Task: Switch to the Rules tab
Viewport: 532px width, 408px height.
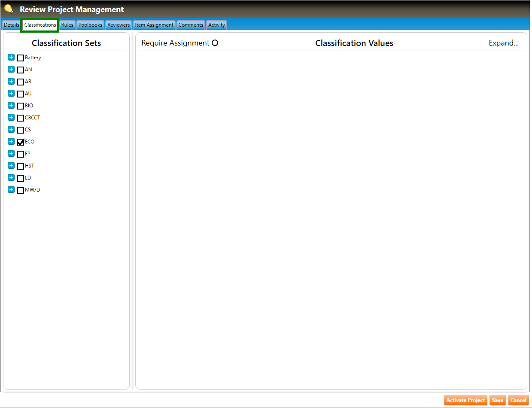Action: point(67,25)
